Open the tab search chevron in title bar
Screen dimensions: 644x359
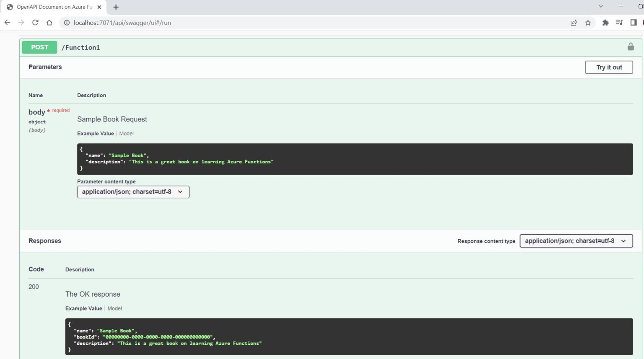(x=601, y=6)
